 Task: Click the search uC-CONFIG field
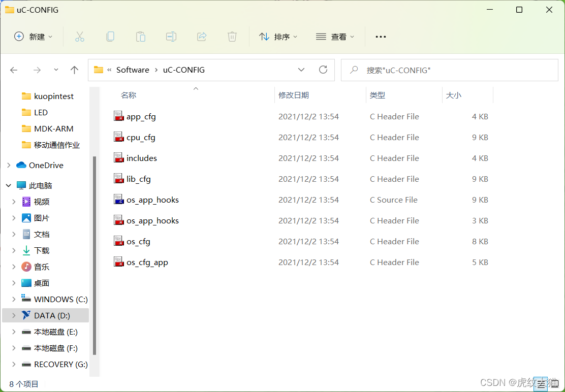449,70
